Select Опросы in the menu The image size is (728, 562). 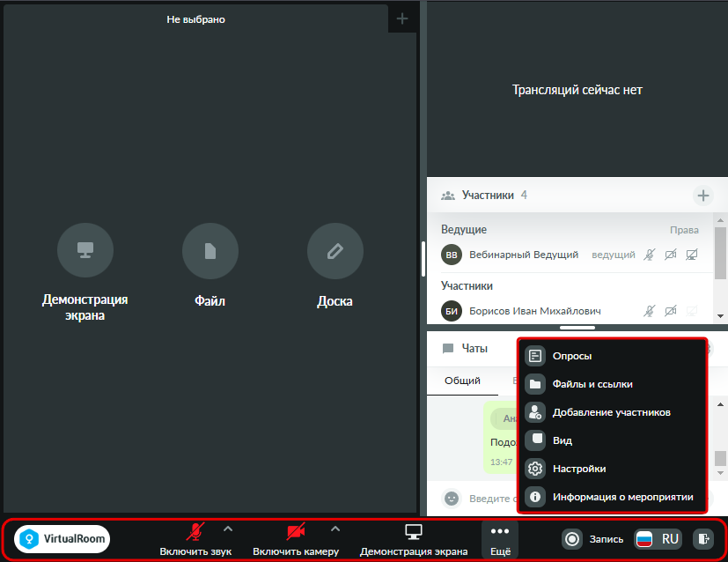(x=613, y=356)
